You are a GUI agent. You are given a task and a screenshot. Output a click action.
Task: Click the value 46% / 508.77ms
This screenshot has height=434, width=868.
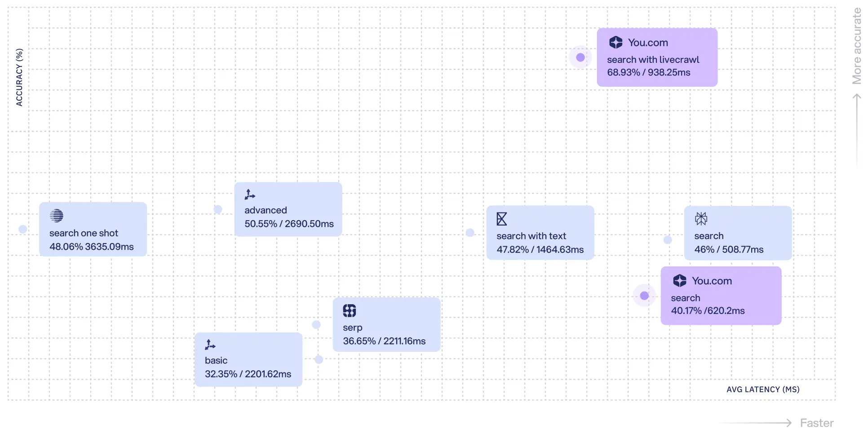729,249
